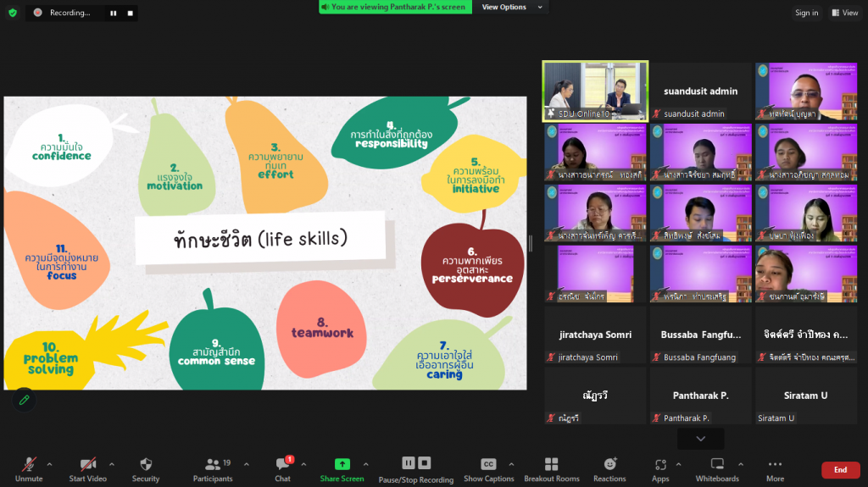868x487 pixels.
Task: Open the Participants panel
Action: [x=213, y=468]
